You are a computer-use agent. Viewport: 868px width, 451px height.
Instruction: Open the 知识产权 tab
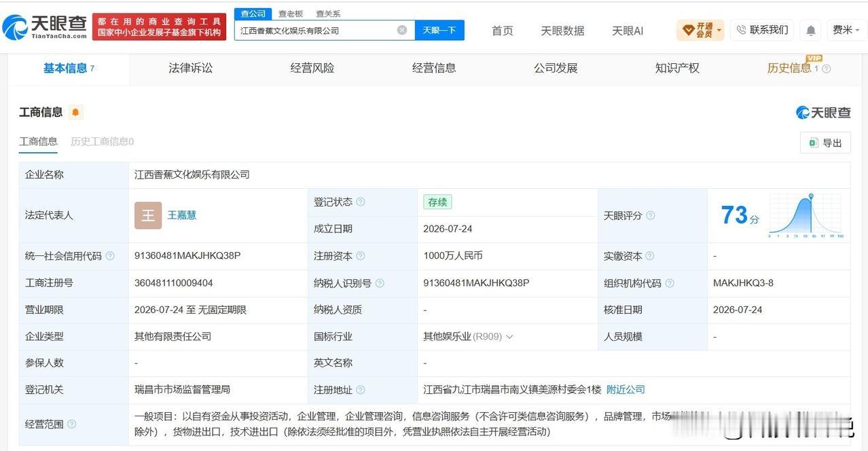click(x=677, y=68)
